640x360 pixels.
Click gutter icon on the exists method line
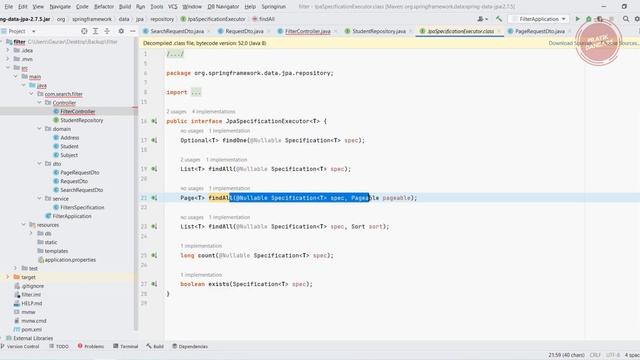pyautogui.click(x=154, y=284)
